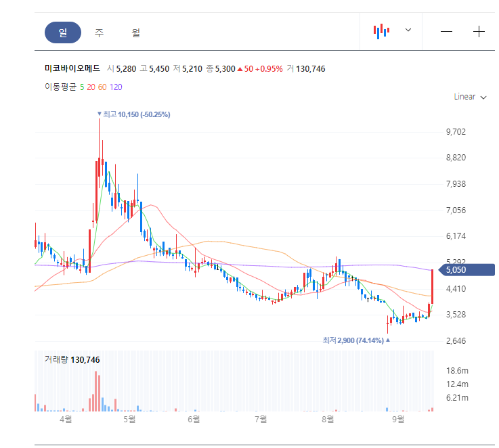Click the 7,938 price axis label
This screenshot has height=448, width=499.
[456, 184]
